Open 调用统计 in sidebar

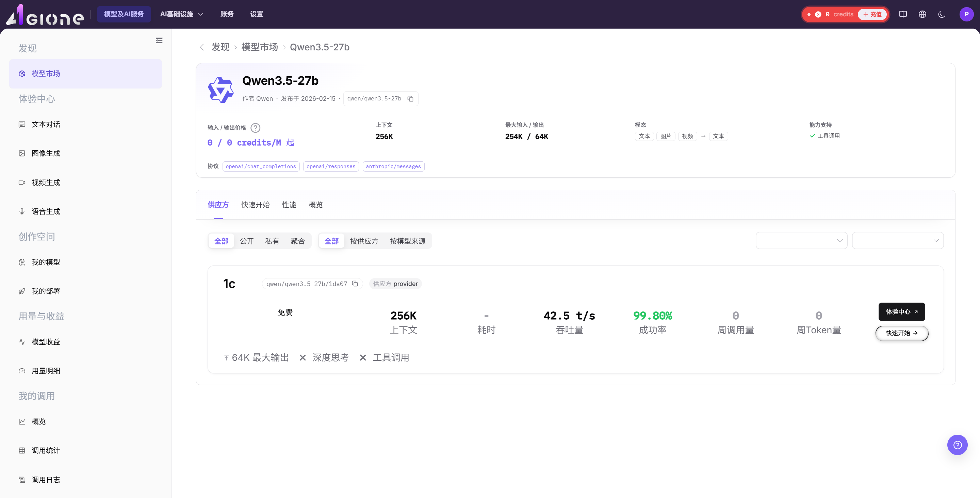[x=85, y=450]
